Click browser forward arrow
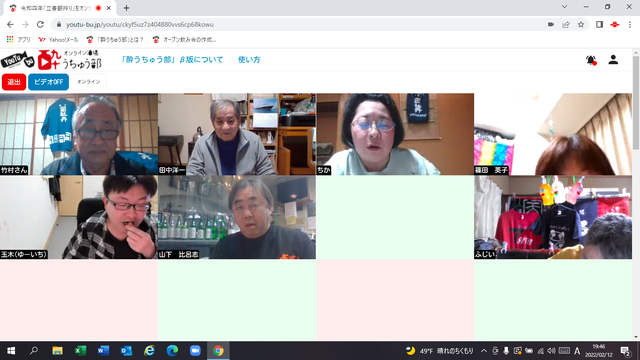 (25, 24)
